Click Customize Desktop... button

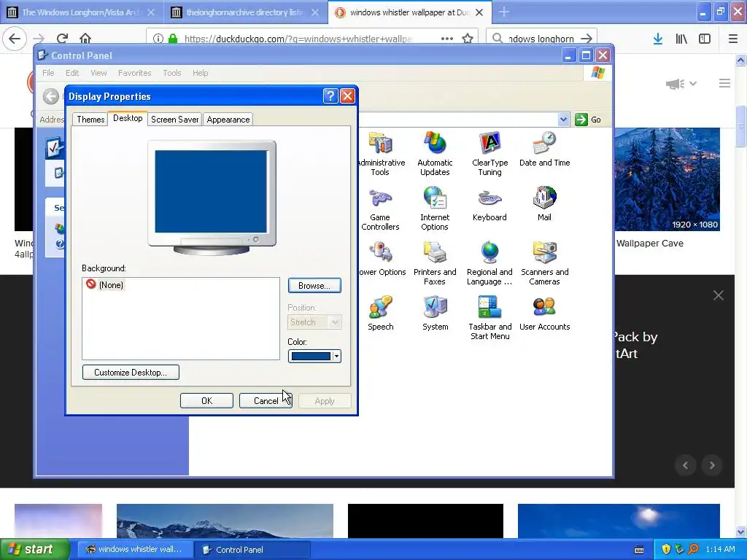131,373
